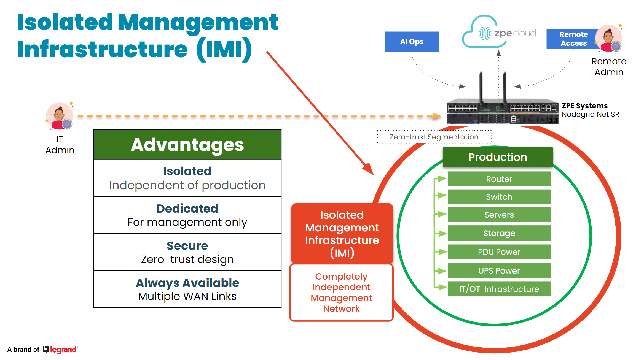Screen dimensions: 644x360
Task: Click the "Zero-trust design" text
Action: click(187, 259)
